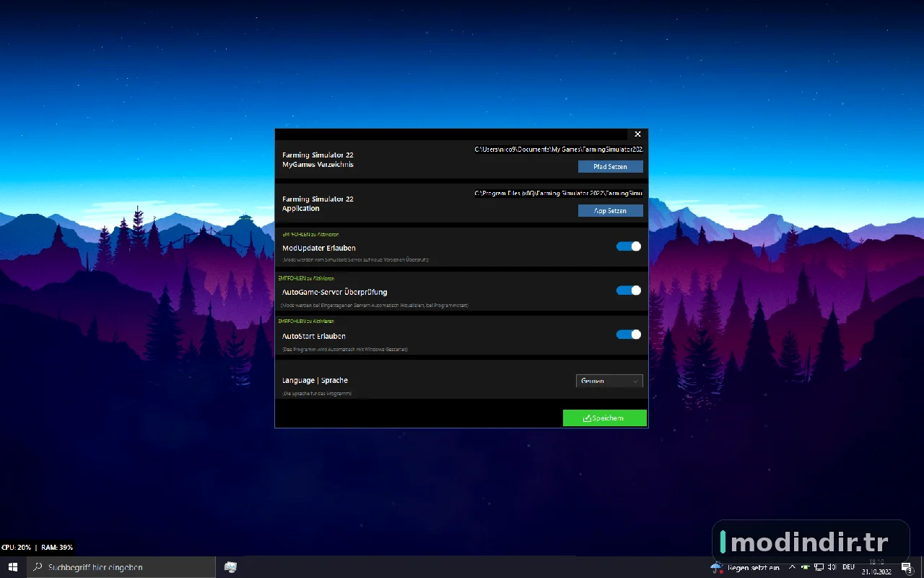Select the Farming Simulator application path field
The image size is (924, 578).
point(558,193)
